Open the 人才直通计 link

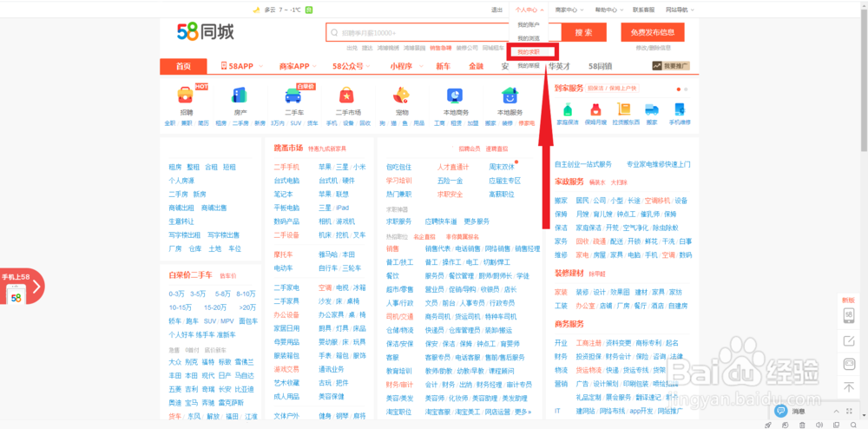(453, 167)
